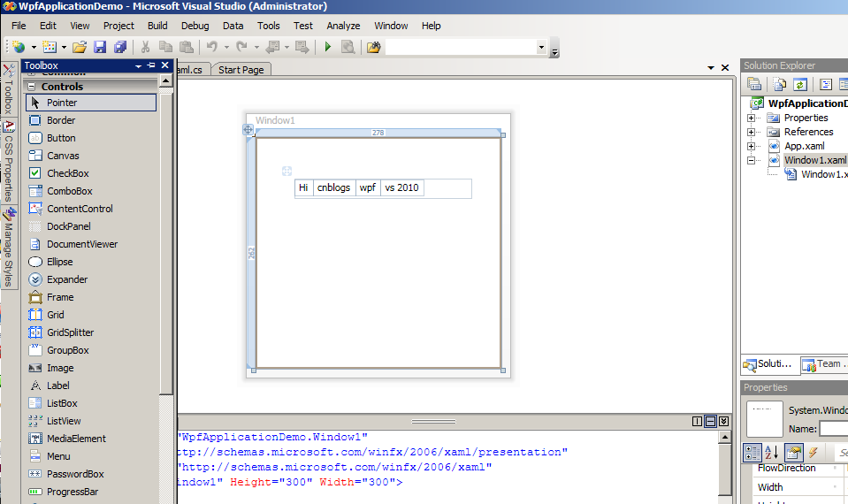The height and width of the screenshot is (504, 848).
Task: Click the Navigate Backward toolbar icon
Action: [x=273, y=47]
